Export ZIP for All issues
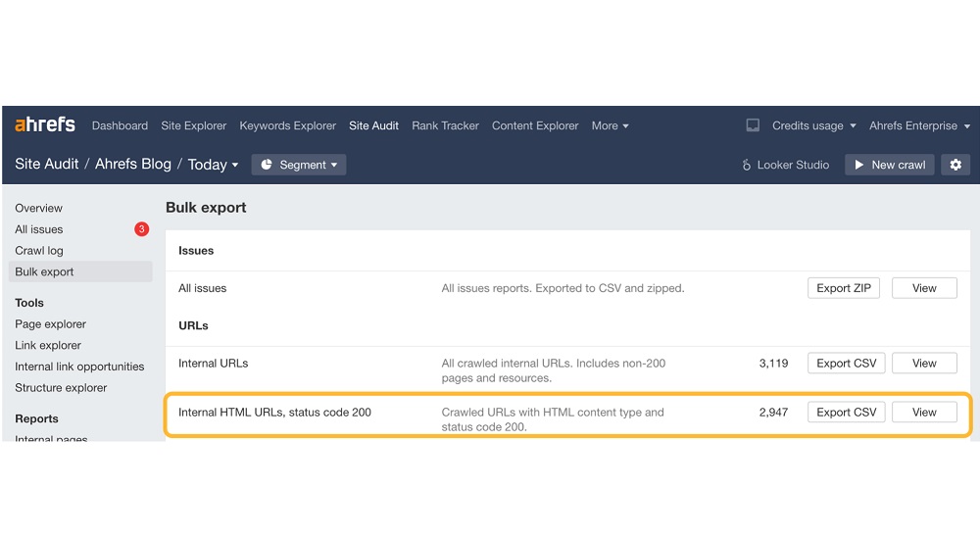The height and width of the screenshot is (539, 980). click(x=843, y=288)
